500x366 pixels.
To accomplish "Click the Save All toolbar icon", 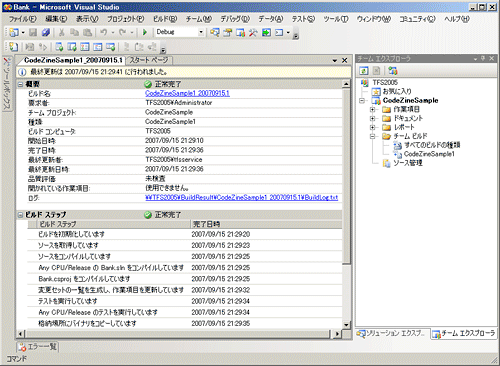I will click(x=46, y=32).
